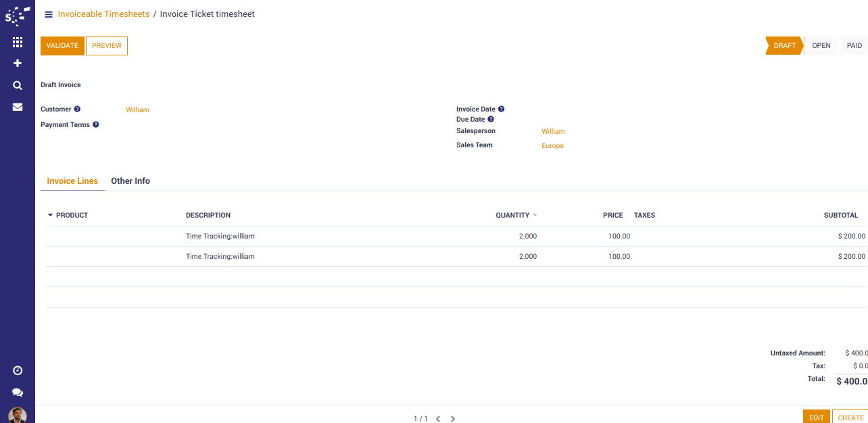Open salesperson William's record
This screenshot has width=868, height=423.
pyautogui.click(x=553, y=131)
